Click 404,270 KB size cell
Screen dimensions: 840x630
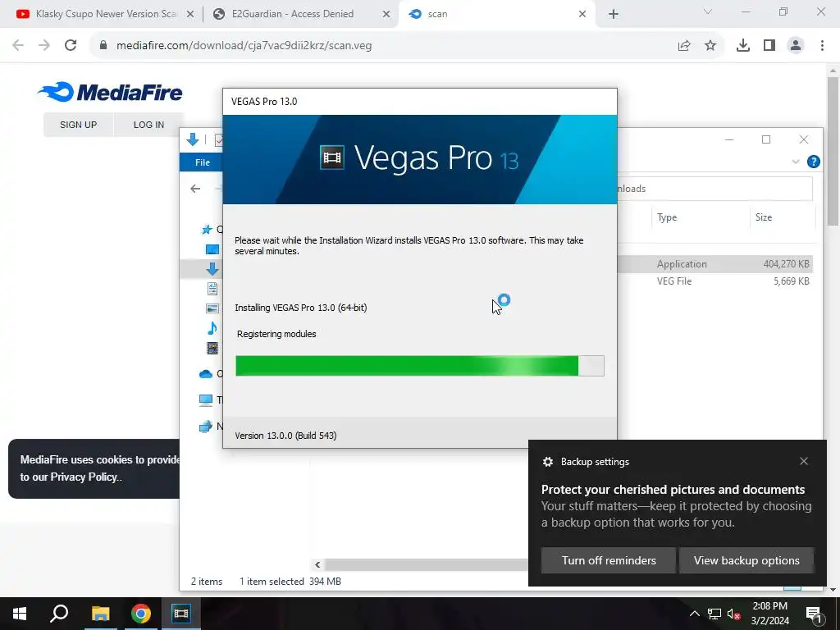(786, 264)
